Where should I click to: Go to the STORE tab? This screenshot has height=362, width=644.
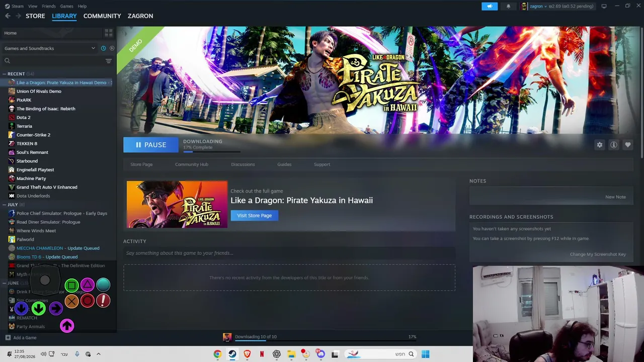pyautogui.click(x=35, y=16)
